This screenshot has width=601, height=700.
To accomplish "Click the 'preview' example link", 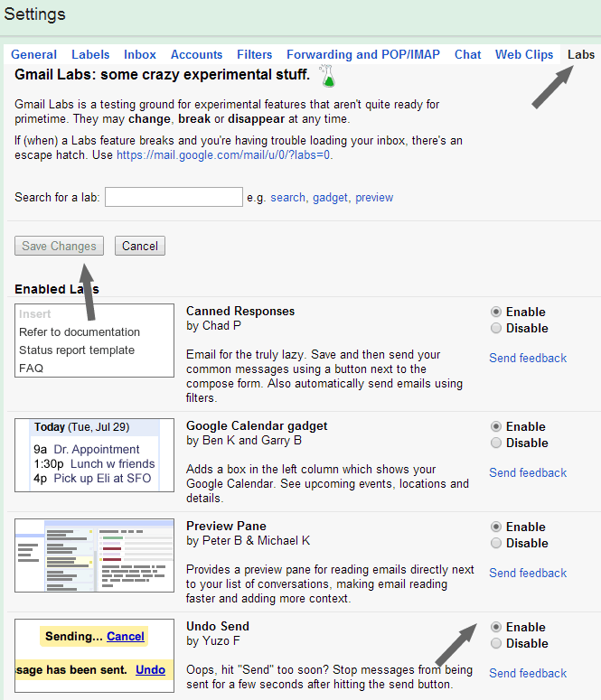I will pos(374,197).
